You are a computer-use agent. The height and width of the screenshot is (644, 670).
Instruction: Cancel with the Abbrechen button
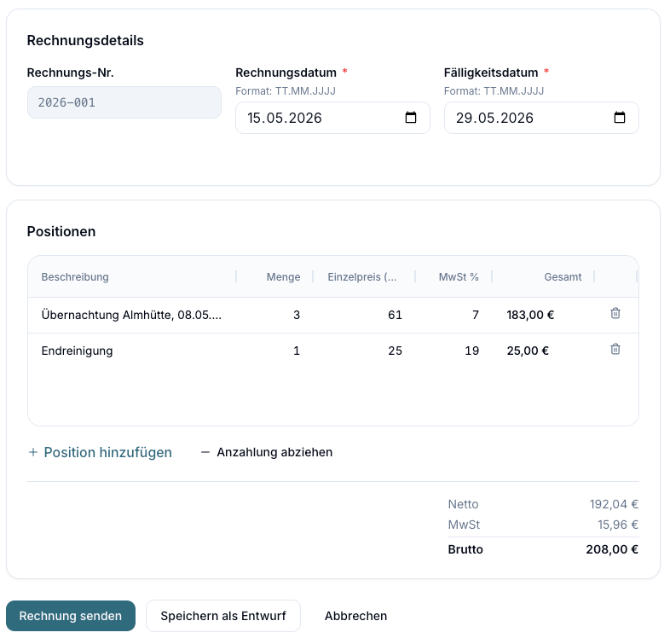(355, 616)
